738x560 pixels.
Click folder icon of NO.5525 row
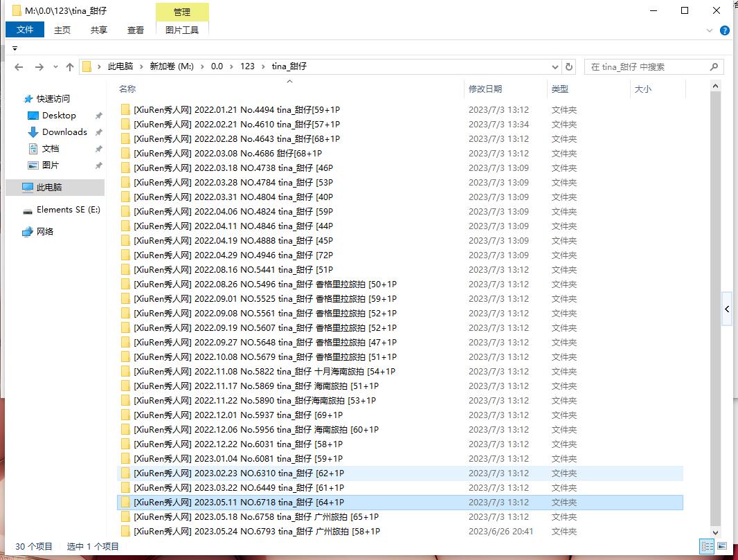125,299
